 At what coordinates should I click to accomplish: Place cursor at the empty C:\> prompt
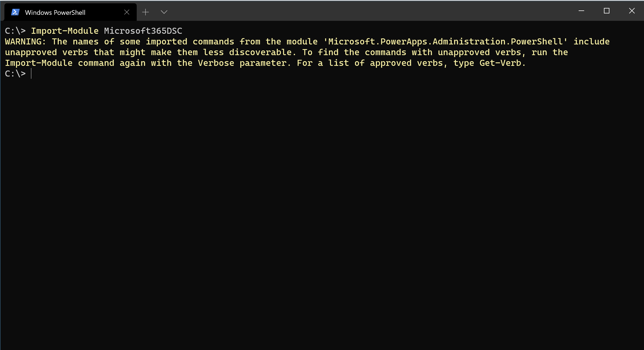point(31,74)
